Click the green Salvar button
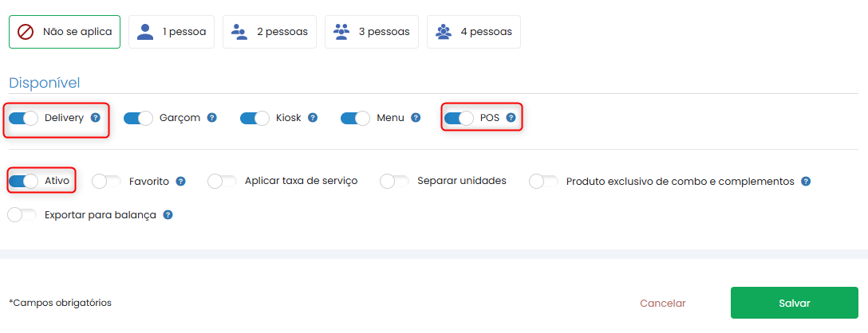The image size is (868, 333). [795, 304]
